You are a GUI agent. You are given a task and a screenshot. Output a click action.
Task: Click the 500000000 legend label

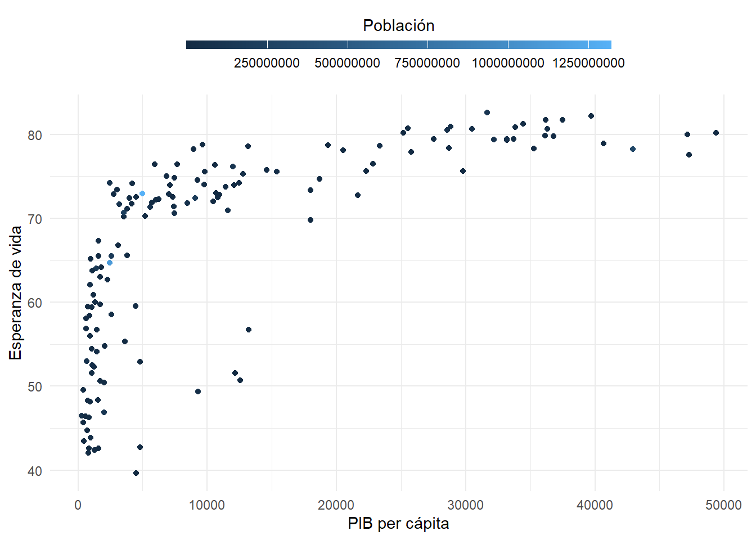[347, 63]
